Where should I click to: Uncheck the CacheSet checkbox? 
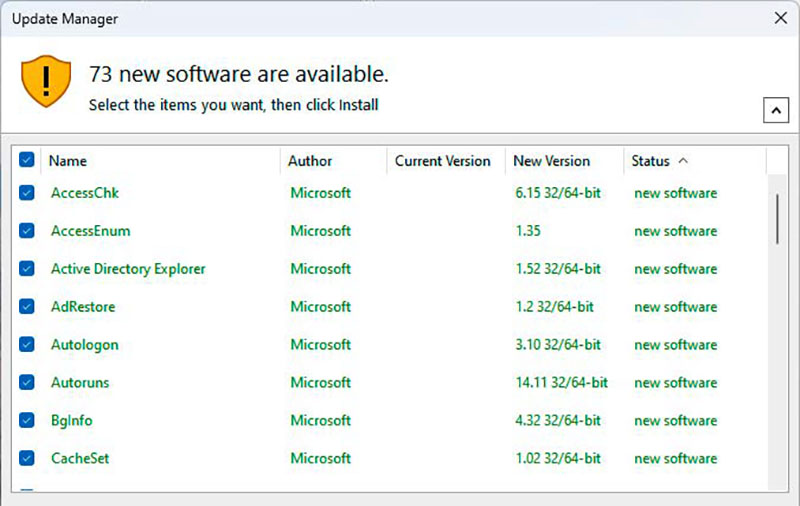[x=27, y=458]
